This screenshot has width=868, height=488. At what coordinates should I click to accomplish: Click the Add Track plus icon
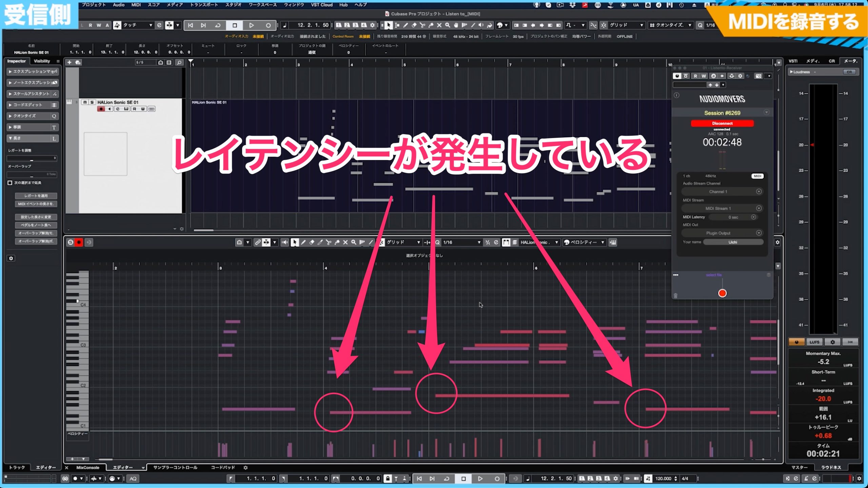tap(69, 62)
